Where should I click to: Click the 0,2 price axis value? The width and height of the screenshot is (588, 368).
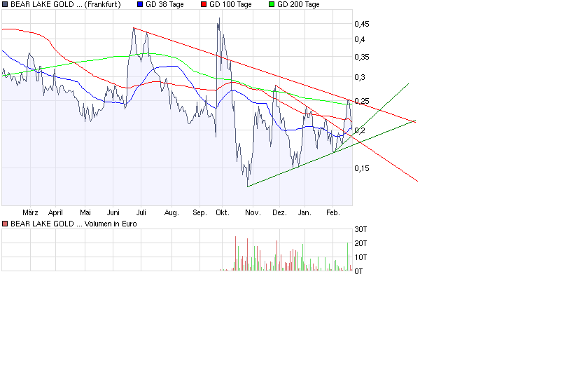(360, 130)
